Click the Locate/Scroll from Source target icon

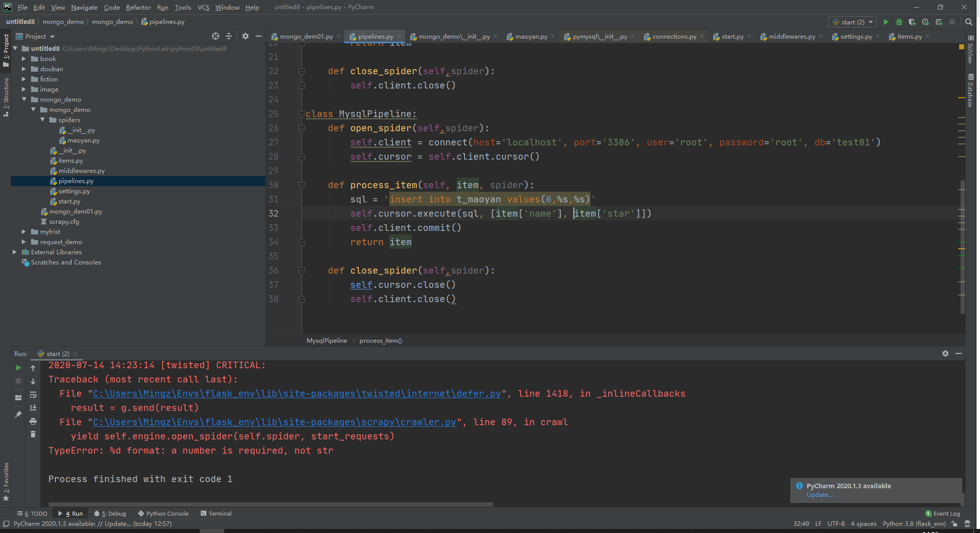216,36
